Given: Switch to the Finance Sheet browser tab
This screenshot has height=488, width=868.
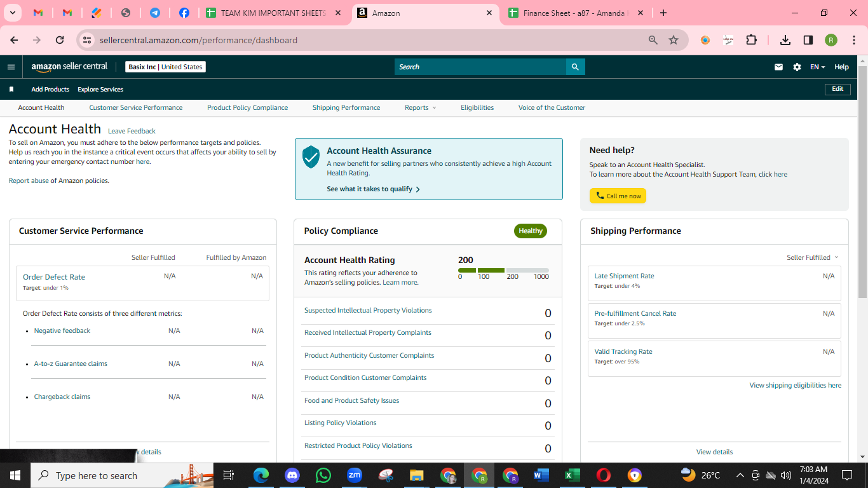Looking at the screenshot, I should click(575, 13).
